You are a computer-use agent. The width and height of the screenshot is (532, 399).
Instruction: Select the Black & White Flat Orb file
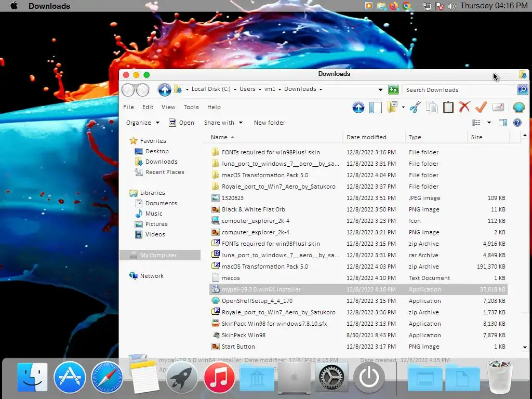[358, 209]
